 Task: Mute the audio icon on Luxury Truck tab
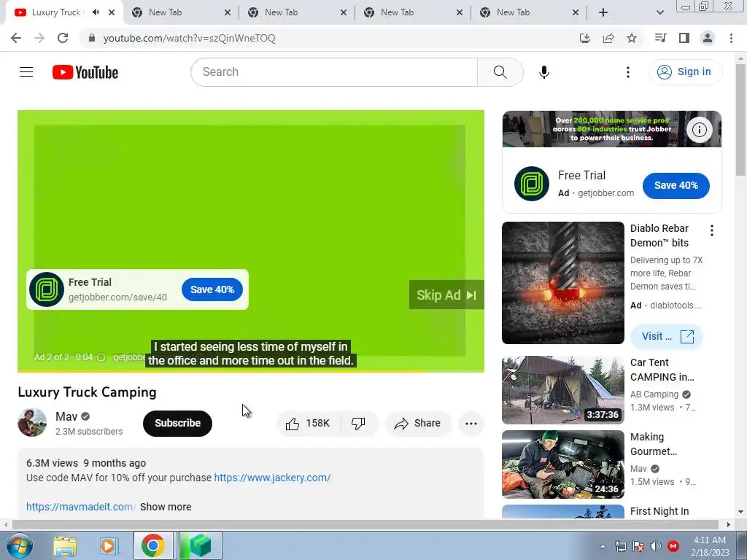(96, 12)
